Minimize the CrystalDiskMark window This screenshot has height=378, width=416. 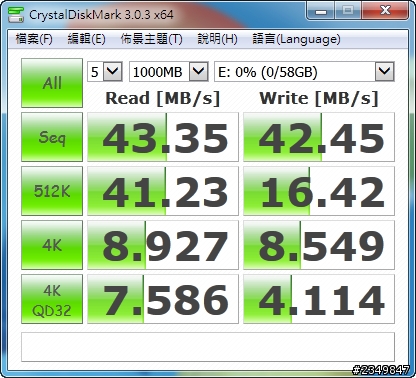[321, 11]
